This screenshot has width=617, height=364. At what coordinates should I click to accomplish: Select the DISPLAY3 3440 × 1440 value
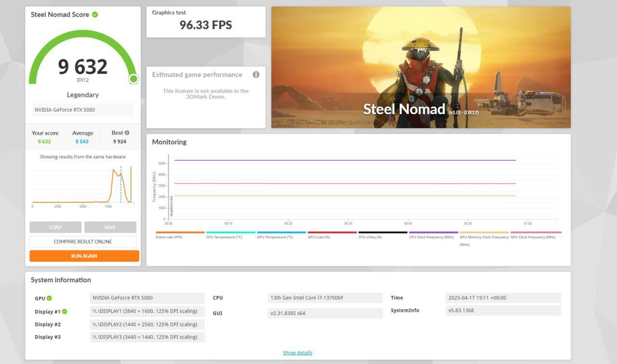[x=147, y=337]
